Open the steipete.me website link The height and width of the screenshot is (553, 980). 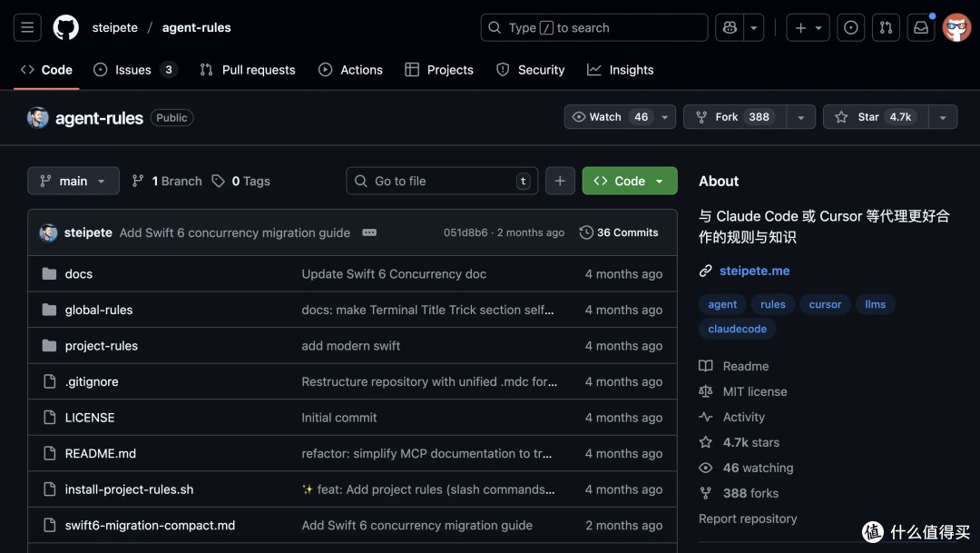[x=754, y=271]
